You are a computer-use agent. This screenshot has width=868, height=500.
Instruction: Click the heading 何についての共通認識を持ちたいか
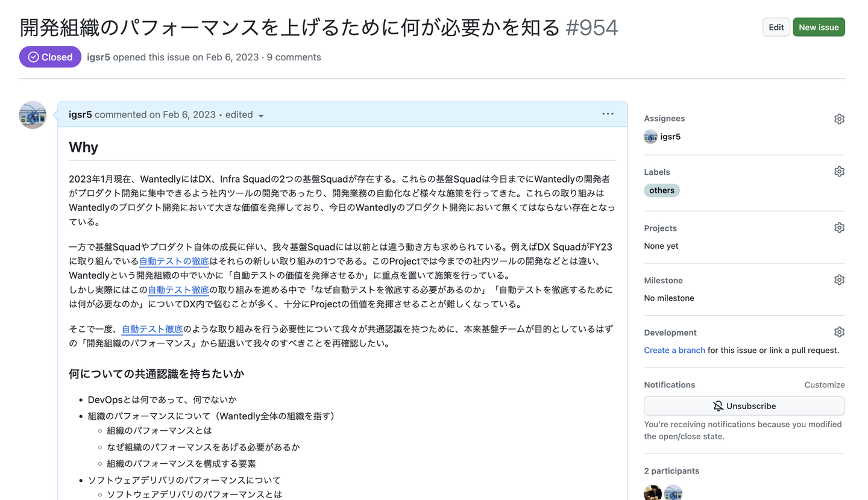tap(157, 374)
